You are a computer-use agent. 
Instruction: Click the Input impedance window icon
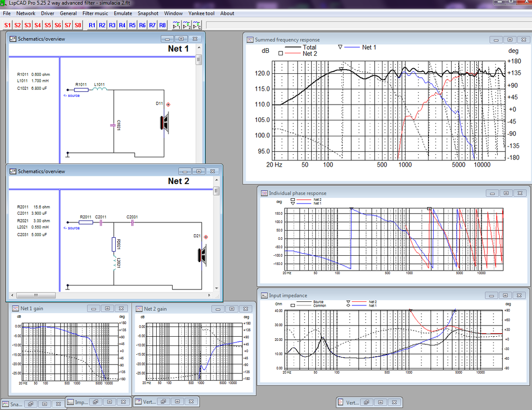264,296
